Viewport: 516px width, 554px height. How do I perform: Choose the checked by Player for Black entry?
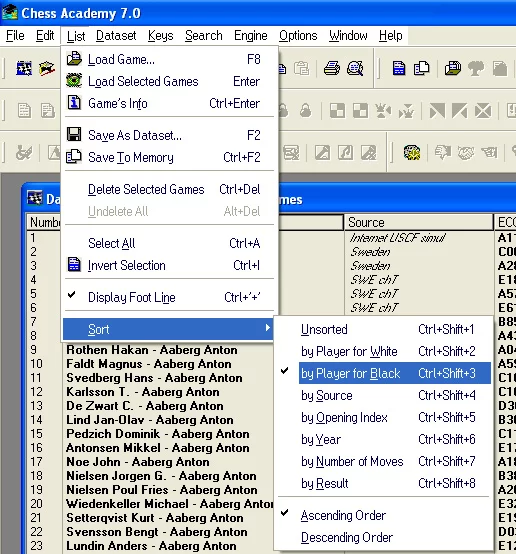click(383, 373)
